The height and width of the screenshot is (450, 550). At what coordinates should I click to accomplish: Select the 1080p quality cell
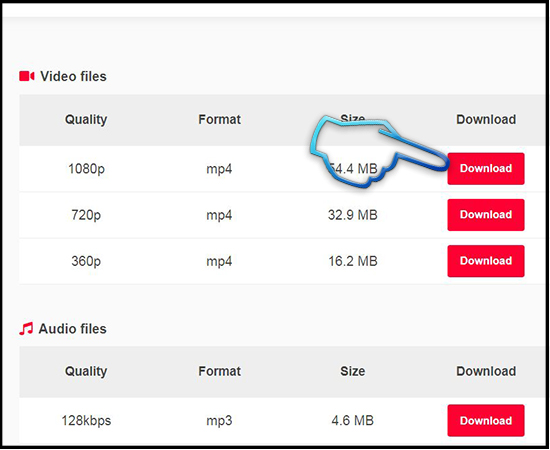[x=86, y=169]
